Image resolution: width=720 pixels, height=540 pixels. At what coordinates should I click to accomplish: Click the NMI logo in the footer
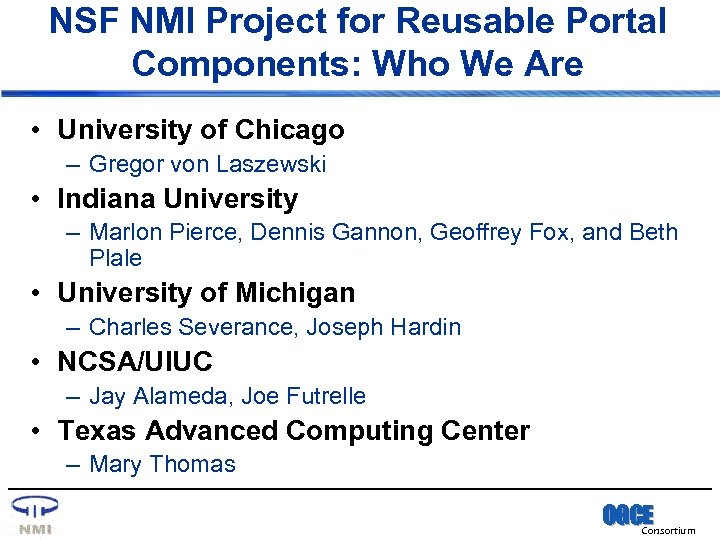point(35,515)
